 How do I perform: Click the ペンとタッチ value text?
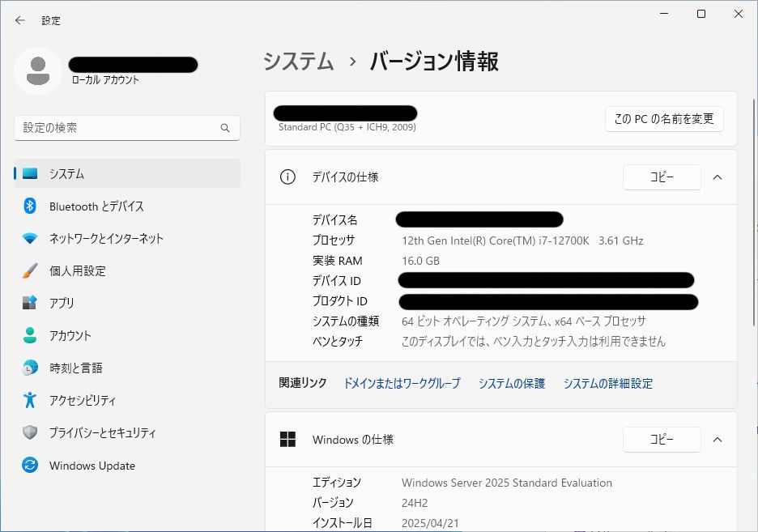(x=533, y=342)
